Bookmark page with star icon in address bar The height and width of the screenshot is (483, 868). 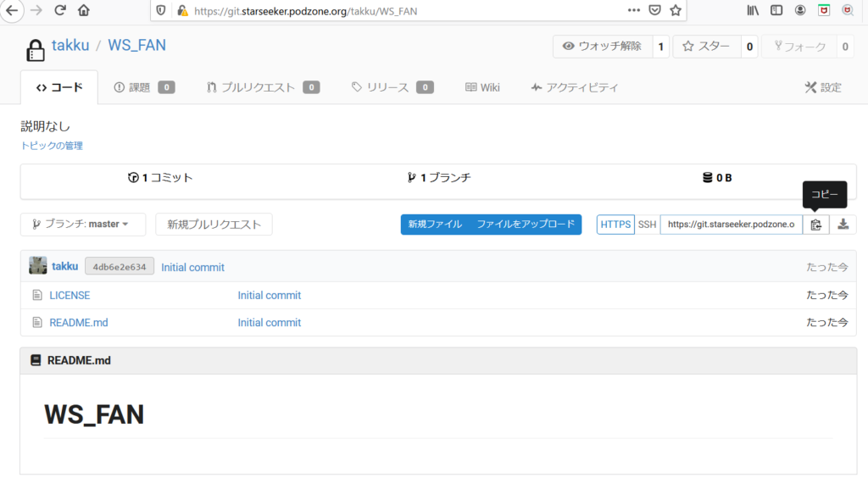tap(676, 11)
